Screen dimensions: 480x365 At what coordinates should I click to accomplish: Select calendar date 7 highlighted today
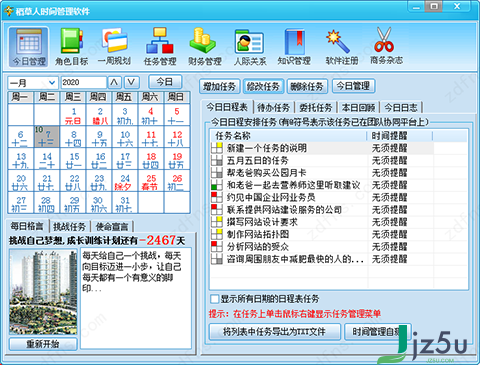pos(47,137)
